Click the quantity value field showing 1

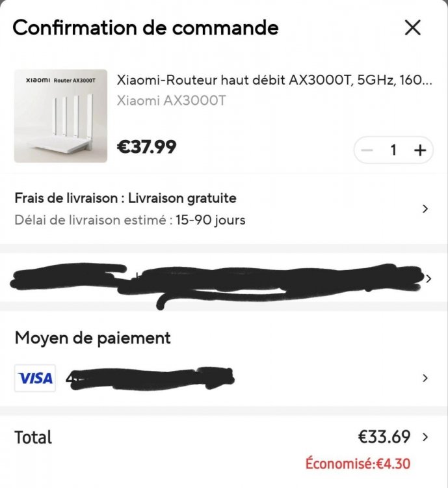pyautogui.click(x=393, y=150)
